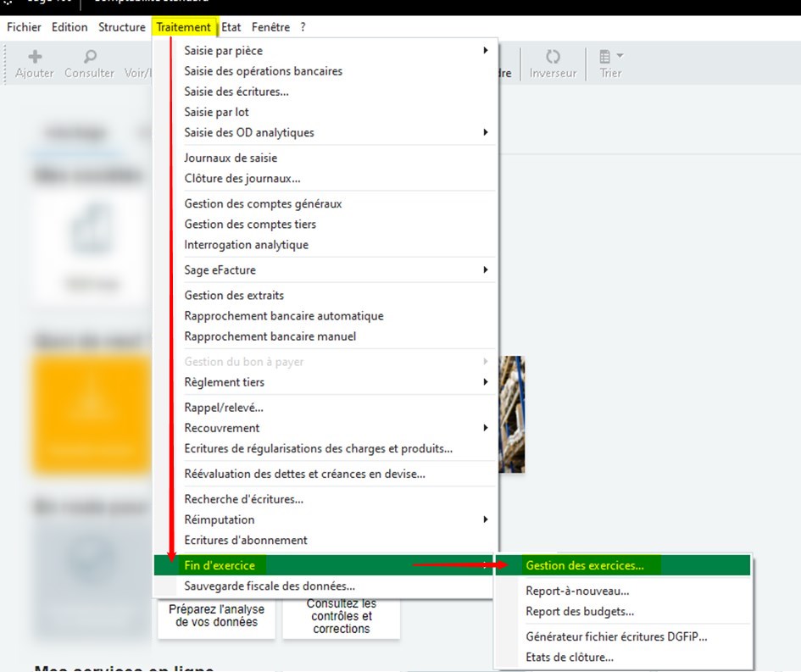
Task: Open the Trier sort dropdown
Action: (610, 58)
